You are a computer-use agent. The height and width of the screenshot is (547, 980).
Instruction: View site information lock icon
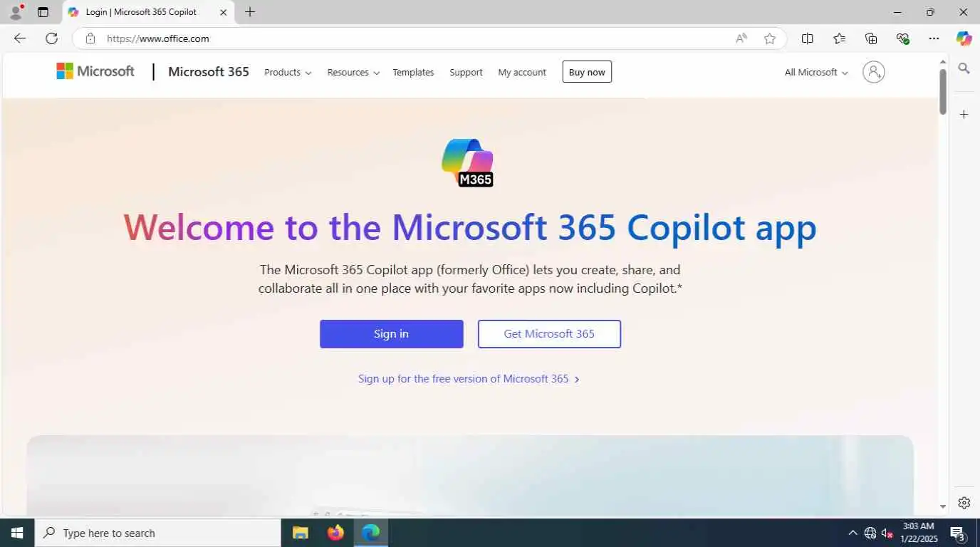click(90, 38)
